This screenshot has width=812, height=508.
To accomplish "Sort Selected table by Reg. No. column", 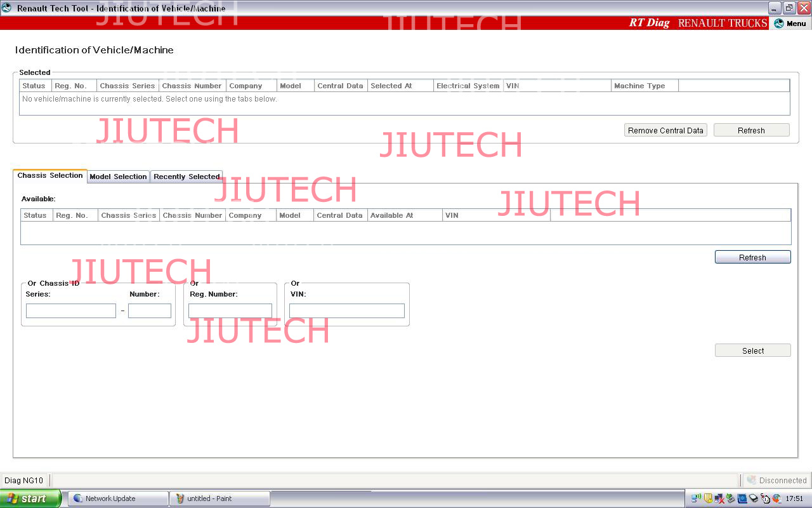I will click(x=75, y=86).
